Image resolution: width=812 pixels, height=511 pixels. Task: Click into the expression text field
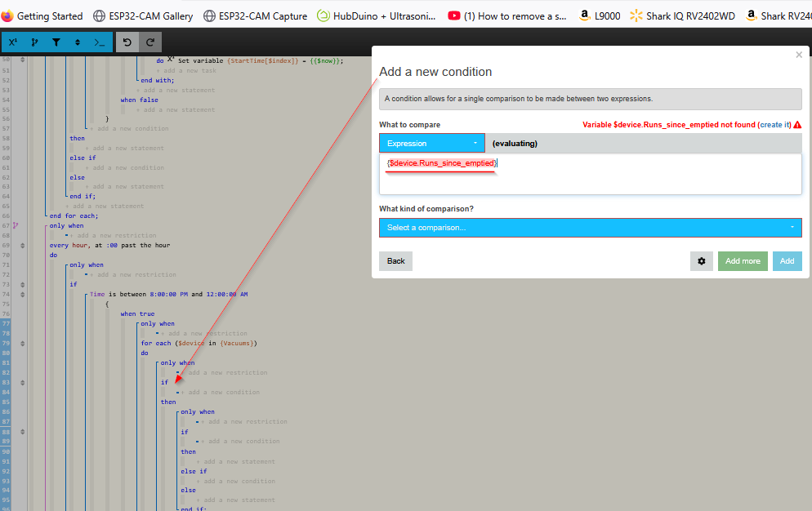591,174
